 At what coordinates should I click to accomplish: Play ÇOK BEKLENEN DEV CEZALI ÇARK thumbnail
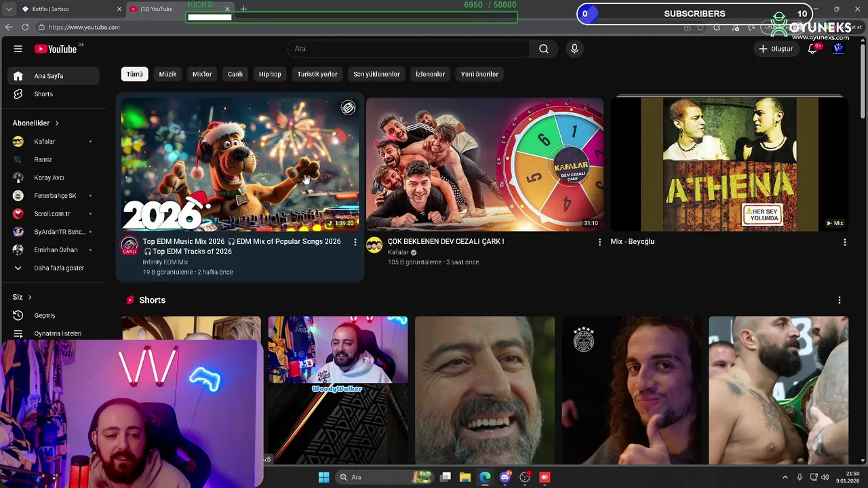(485, 165)
